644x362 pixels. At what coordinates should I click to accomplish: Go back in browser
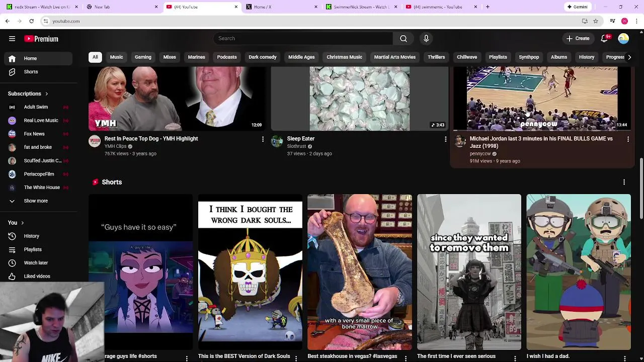(7, 21)
